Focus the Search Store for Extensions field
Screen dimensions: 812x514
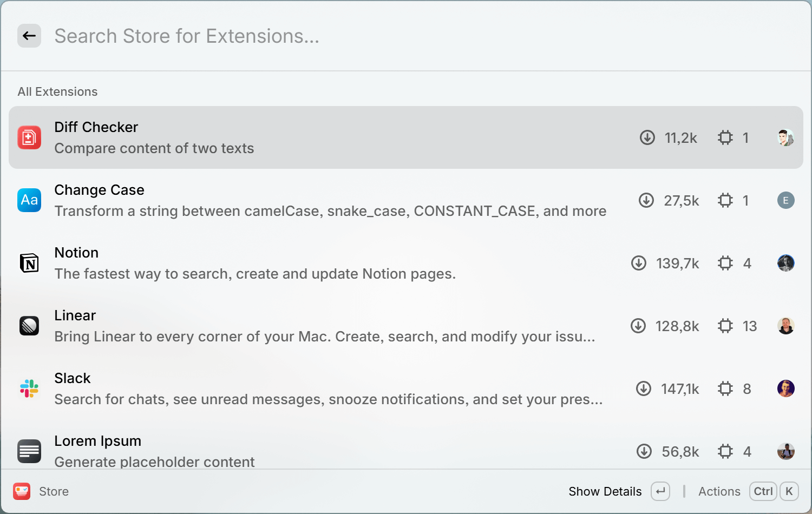click(x=422, y=36)
